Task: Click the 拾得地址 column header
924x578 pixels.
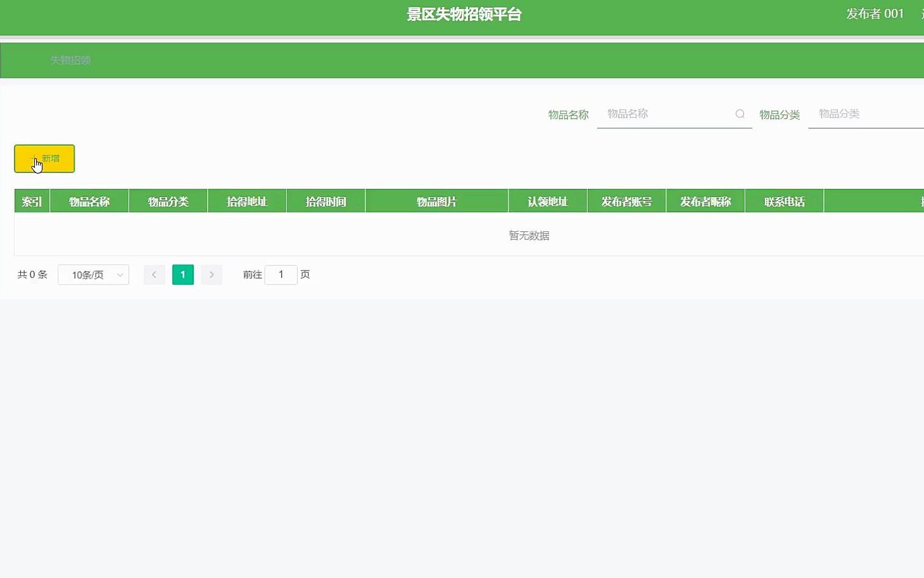Action: [247, 202]
